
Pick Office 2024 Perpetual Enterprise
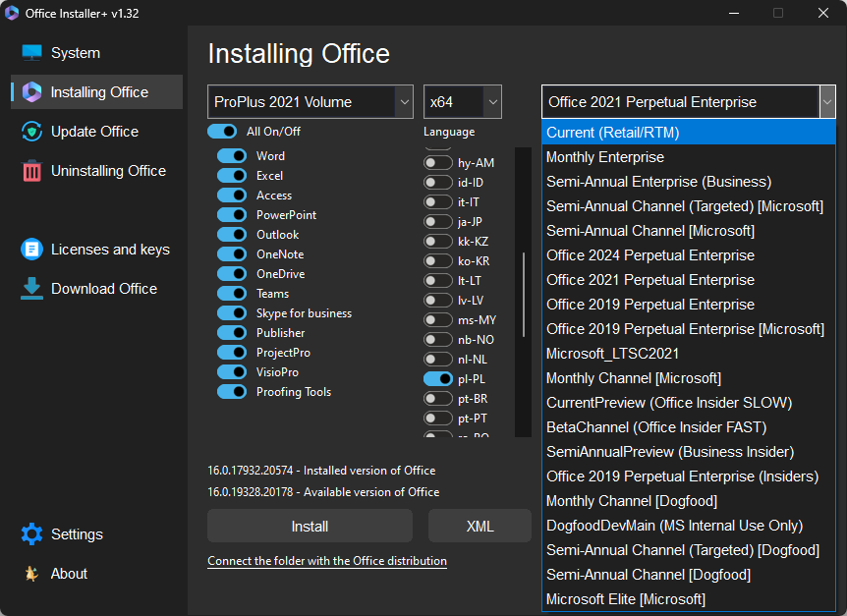coord(688,255)
